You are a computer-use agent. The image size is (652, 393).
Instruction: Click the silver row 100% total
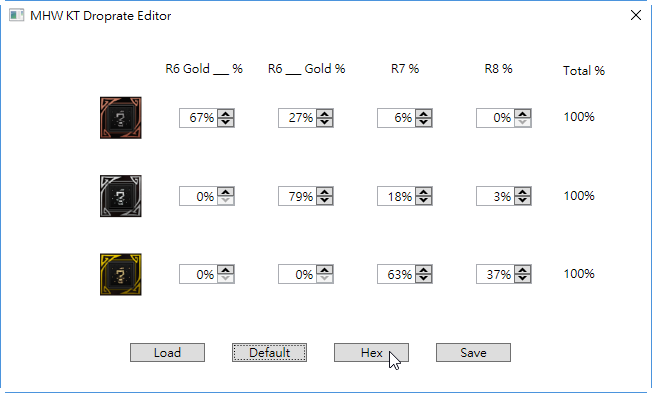click(x=579, y=195)
